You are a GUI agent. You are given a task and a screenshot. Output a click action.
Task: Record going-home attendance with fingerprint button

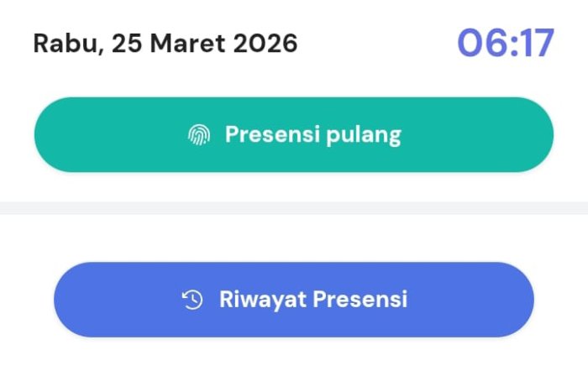click(294, 134)
